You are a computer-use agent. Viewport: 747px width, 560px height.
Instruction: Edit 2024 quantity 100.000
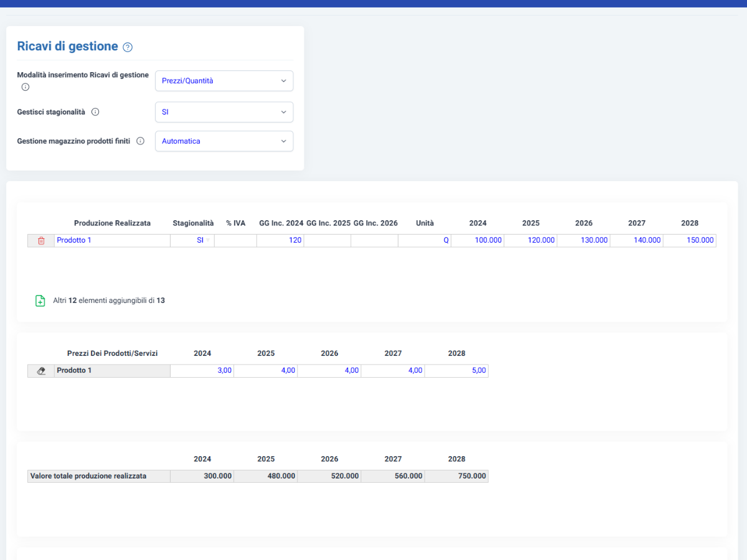(x=477, y=240)
